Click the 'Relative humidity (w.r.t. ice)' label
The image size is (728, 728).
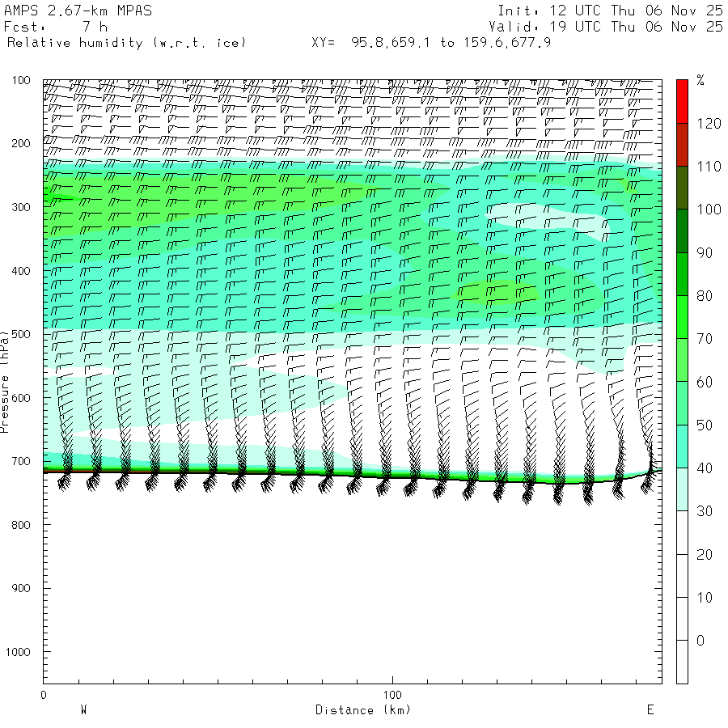tap(126, 43)
